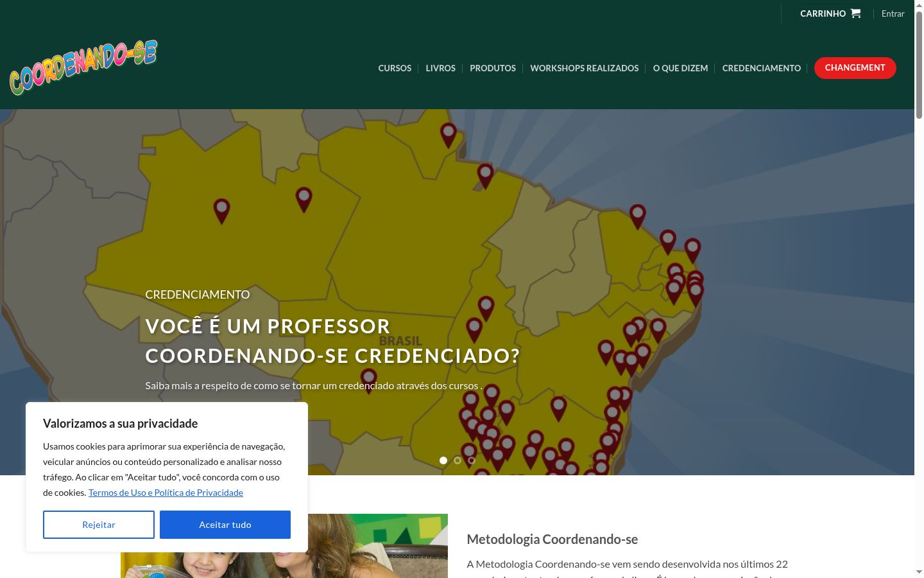Accept cookies with Aceitar tudo
924x578 pixels.
pyautogui.click(x=225, y=525)
